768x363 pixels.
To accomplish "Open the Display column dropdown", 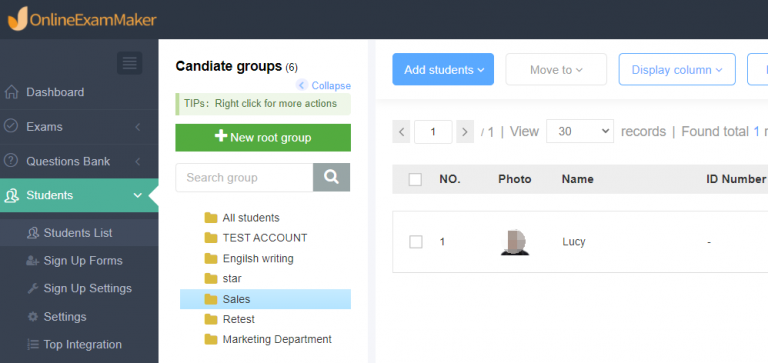I will coord(677,69).
